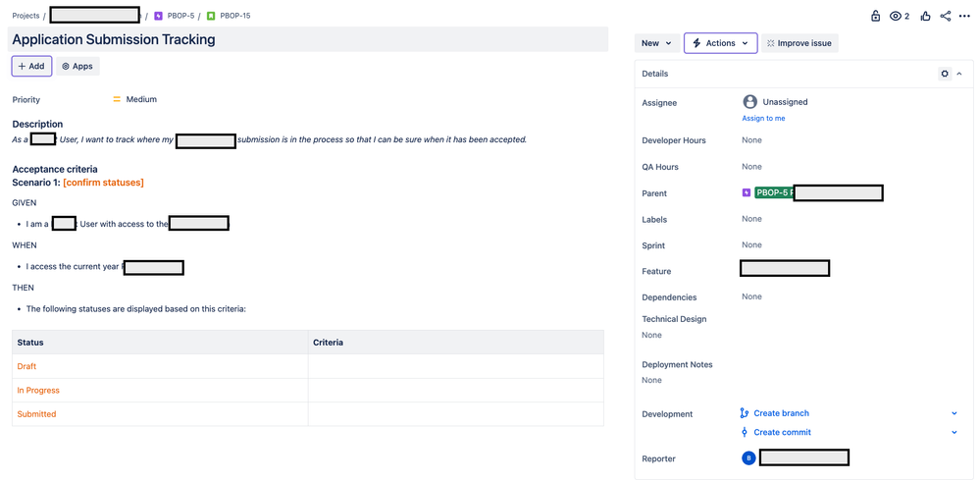Click the lightning icon on Actions button
This screenshot has height=482, width=980.
pyautogui.click(x=696, y=43)
